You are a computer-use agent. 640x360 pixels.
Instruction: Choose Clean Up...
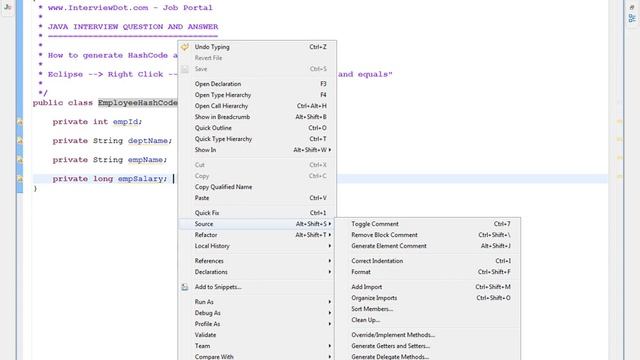pos(428,320)
